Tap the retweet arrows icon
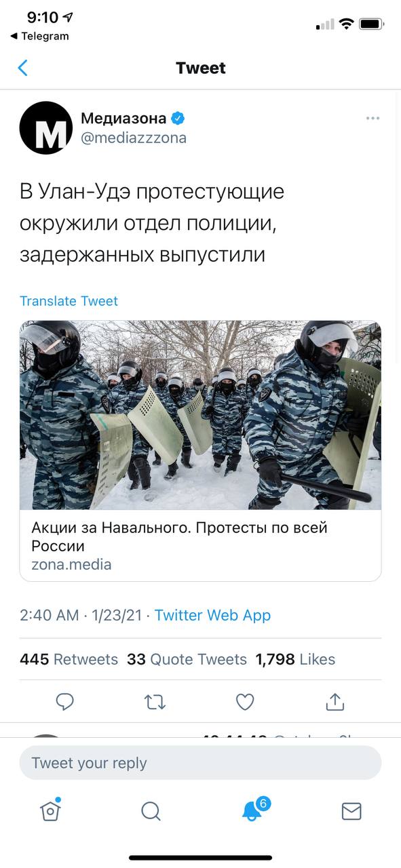 (x=155, y=702)
